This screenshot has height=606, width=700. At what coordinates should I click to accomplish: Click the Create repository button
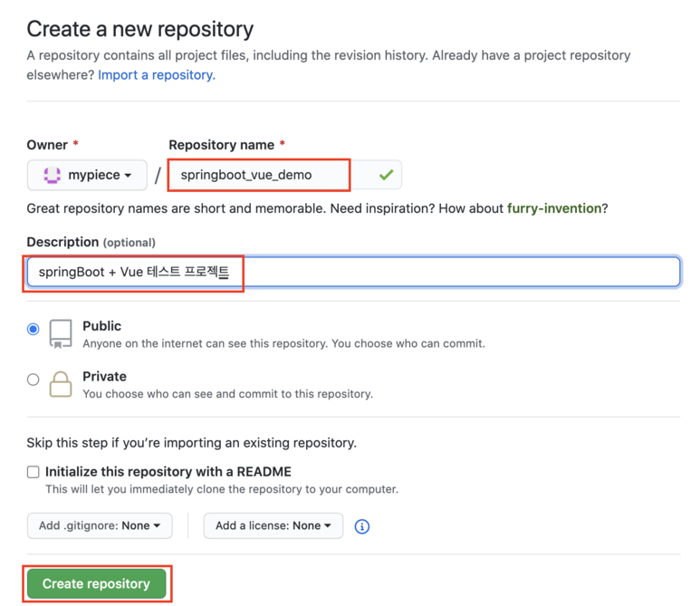(96, 583)
